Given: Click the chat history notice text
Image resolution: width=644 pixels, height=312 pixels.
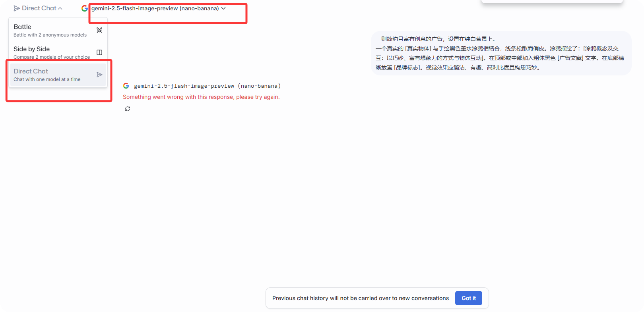Looking at the screenshot, I should coord(360,298).
